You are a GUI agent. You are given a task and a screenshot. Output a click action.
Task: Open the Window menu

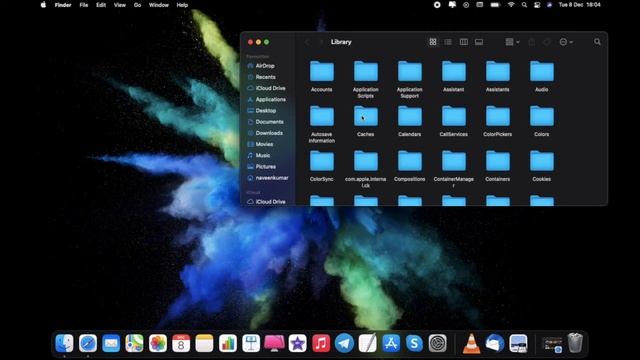[x=159, y=5]
